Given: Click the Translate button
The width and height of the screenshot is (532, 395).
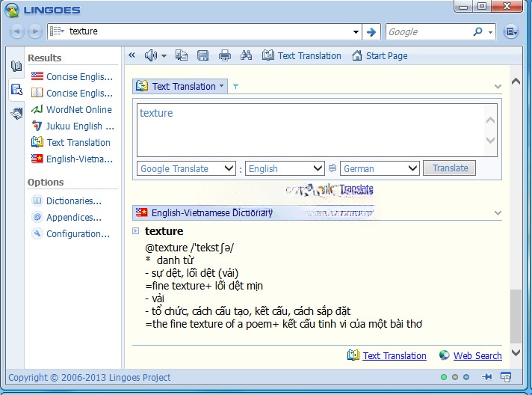Looking at the screenshot, I should [x=449, y=168].
